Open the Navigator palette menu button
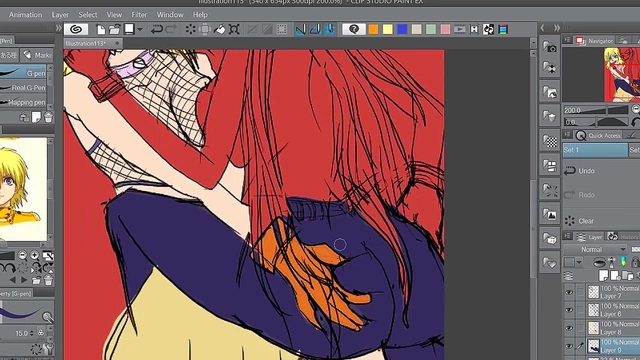 (567, 40)
